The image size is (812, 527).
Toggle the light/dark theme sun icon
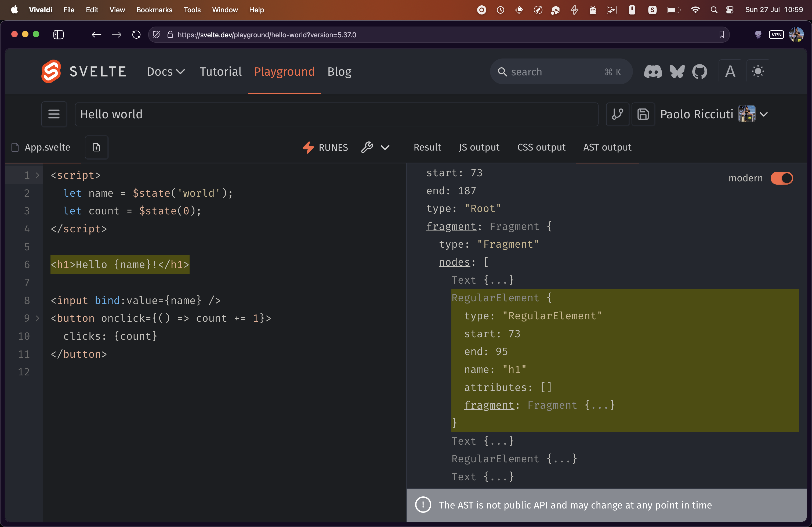pyautogui.click(x=758, y=72)
